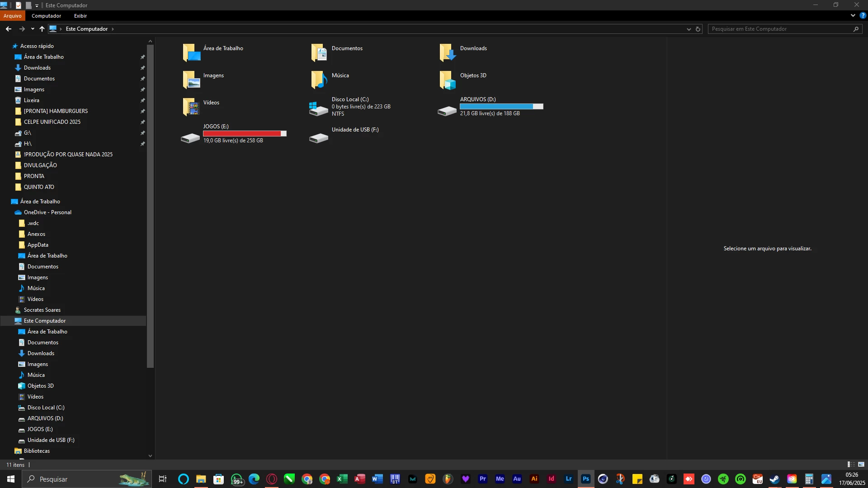
Task: Open the Objetos 3D folder icon
Action: 448,80
